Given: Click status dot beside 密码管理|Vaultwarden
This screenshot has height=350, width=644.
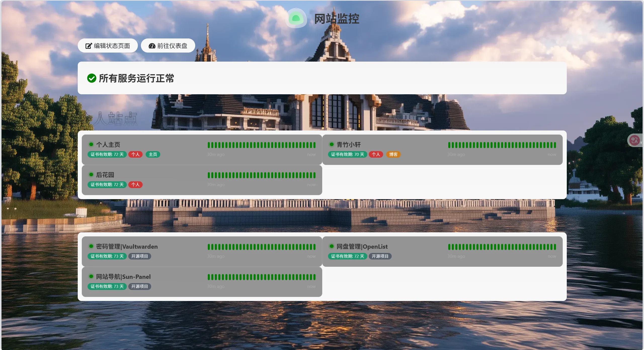Looking at the screenshot, I should pos(91,246).
